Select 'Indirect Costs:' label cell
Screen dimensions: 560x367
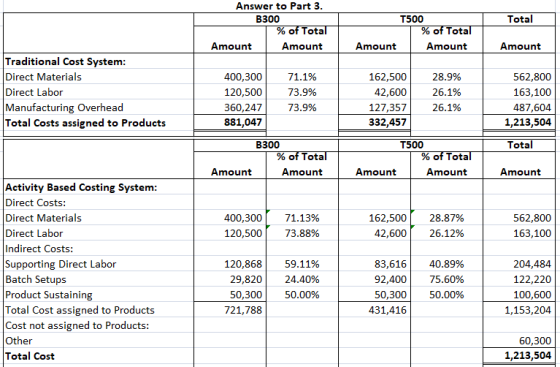(39, 248)
